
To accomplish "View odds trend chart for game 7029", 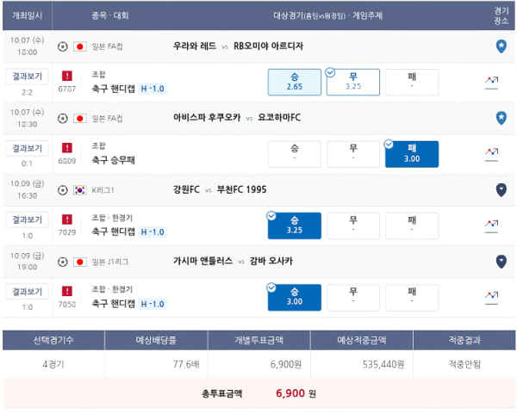I will [x=491, y=226].
